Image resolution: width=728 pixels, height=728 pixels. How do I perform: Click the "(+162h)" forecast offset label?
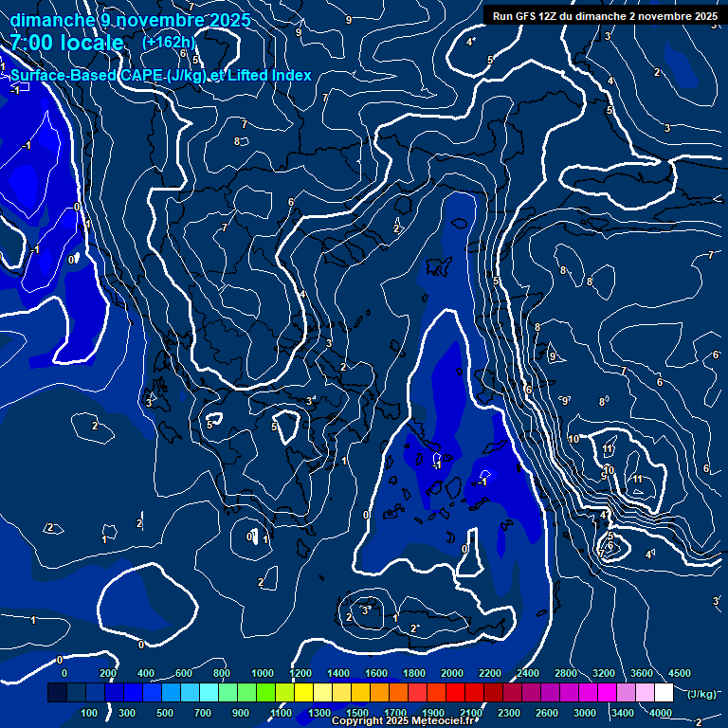pyautogui.click(x=169, y=43)
